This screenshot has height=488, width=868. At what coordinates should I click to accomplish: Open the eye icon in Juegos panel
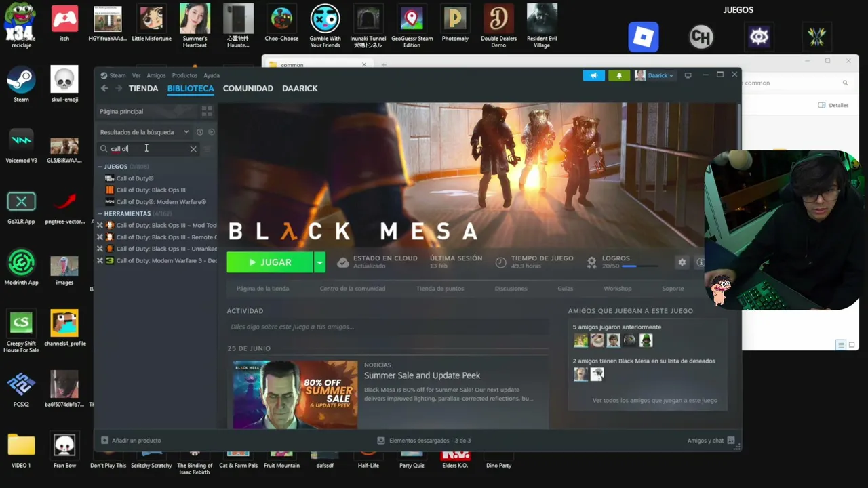759,37
